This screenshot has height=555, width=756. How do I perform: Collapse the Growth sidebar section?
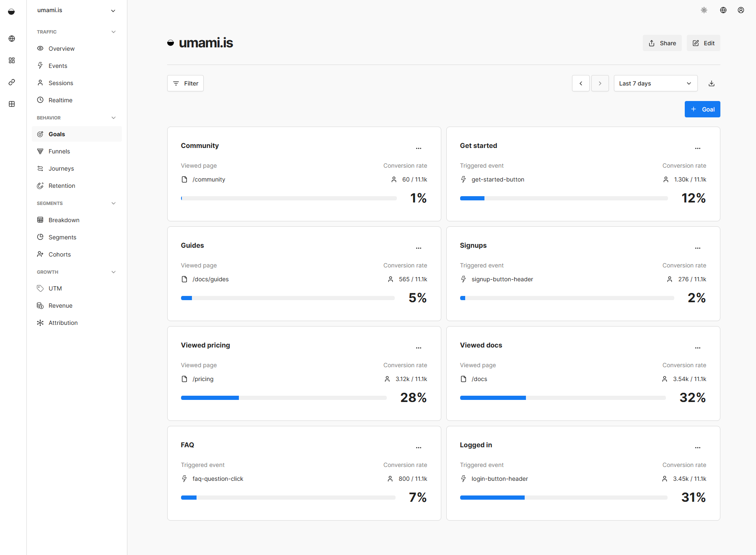[x=114, y=272]
